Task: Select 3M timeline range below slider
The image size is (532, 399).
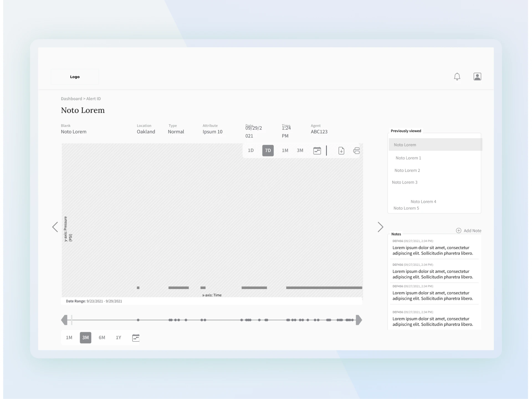Action: pos(86,338)
